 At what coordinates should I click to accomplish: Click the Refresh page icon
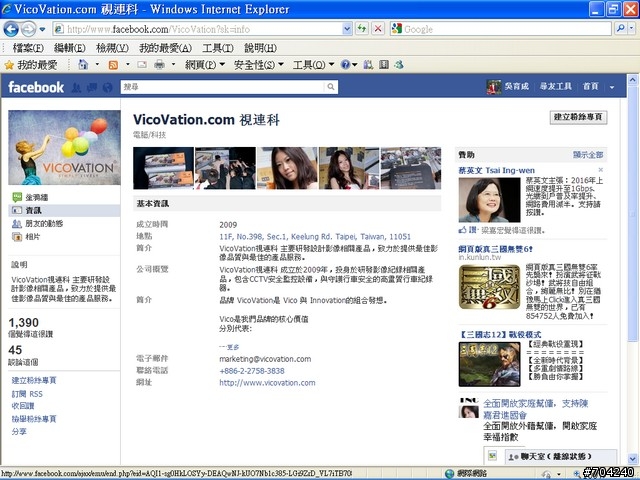point(362,29)
